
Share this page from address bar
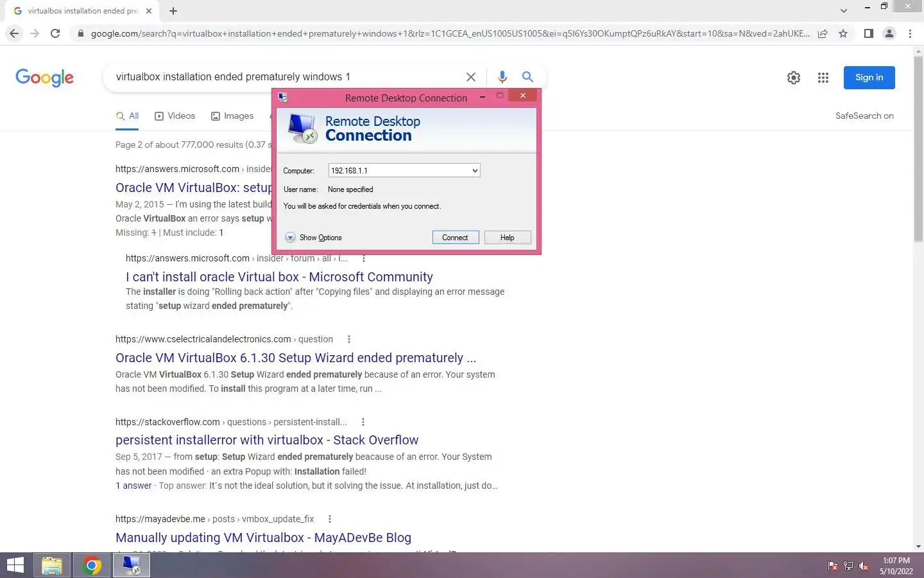tap(823, 33)
